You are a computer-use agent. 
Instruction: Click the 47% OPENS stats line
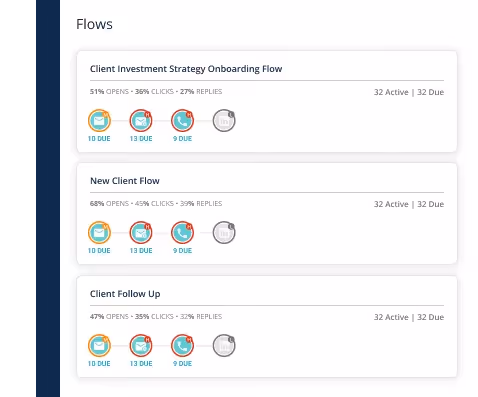[156, 317]
